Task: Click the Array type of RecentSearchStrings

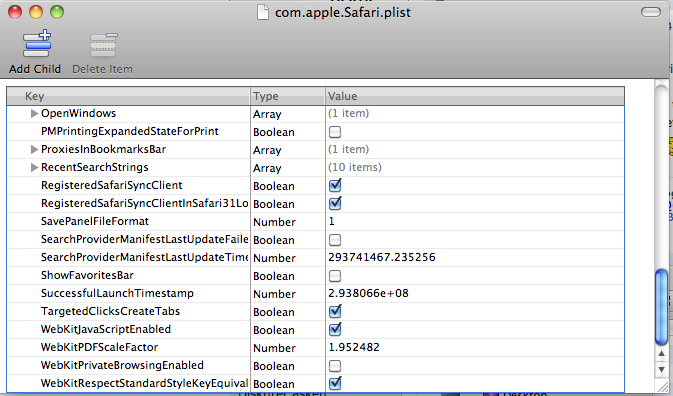Action: pyautogui.click(x=267, y=168)
